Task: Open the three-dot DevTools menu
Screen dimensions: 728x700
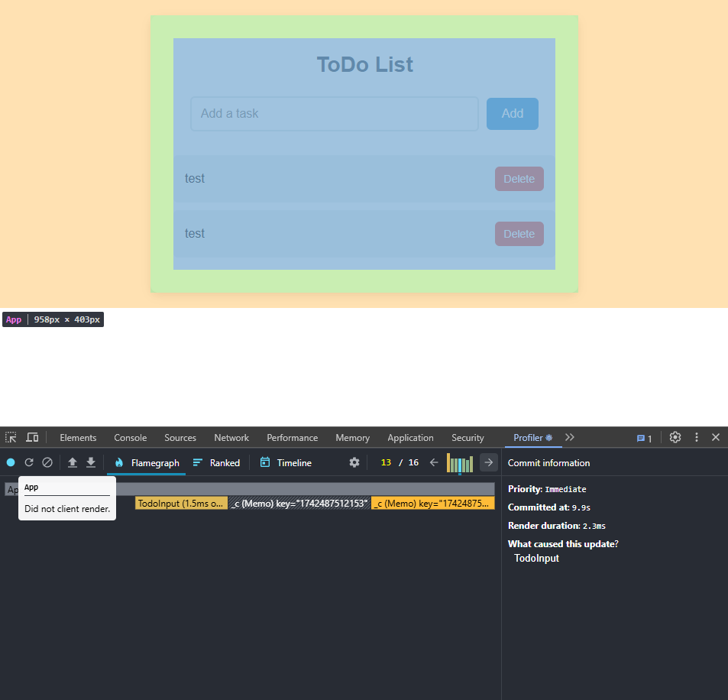Action: (696, 437)
